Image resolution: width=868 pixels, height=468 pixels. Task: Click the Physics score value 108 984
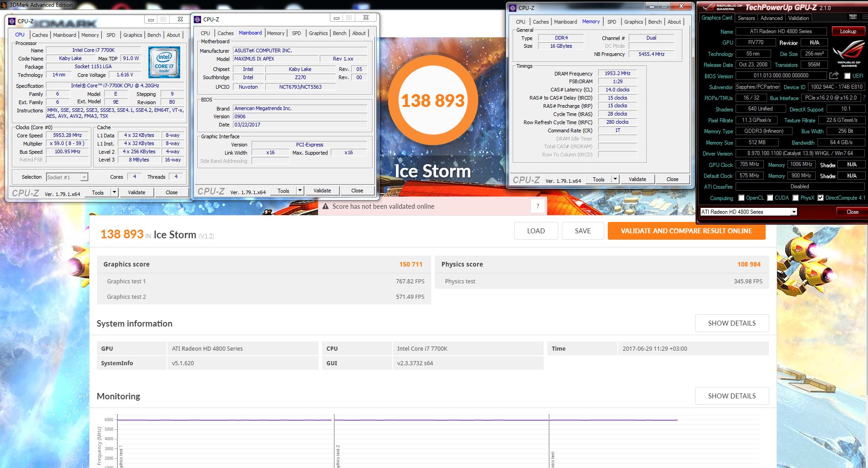(x=749, y=264)
